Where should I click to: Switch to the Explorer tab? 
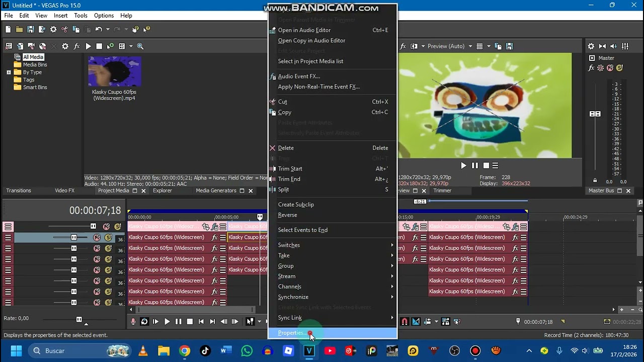tap(163, 191)
